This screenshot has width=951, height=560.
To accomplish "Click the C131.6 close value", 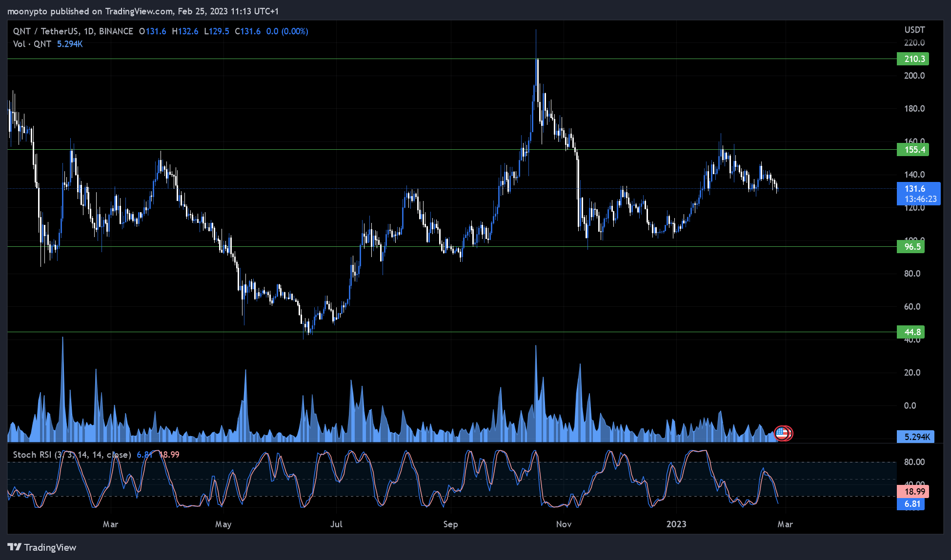I will coord(247,31).
